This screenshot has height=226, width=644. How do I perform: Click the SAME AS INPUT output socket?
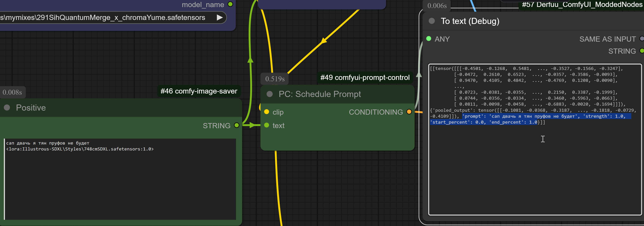click(x=642, y=39)
